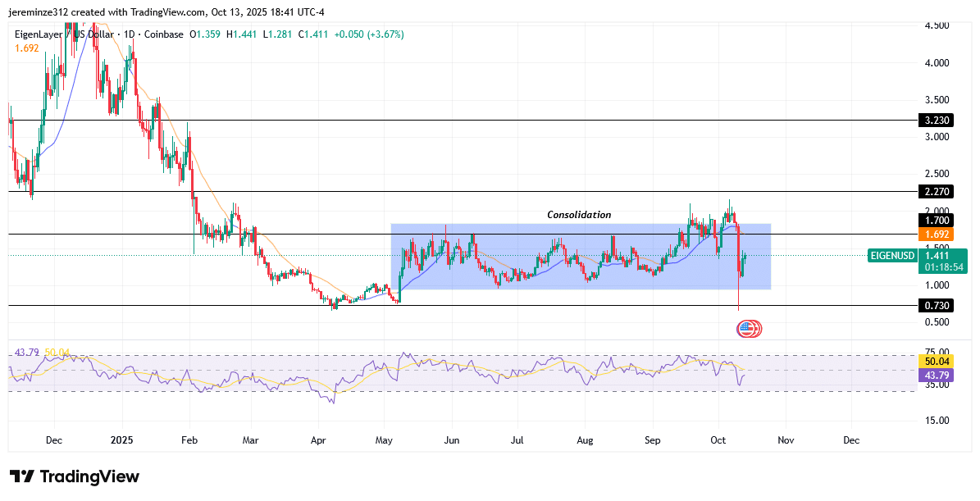Select the green EIGENUSD symbol tag
This screenshot has width=980, height=501.
tap(891, 256)
